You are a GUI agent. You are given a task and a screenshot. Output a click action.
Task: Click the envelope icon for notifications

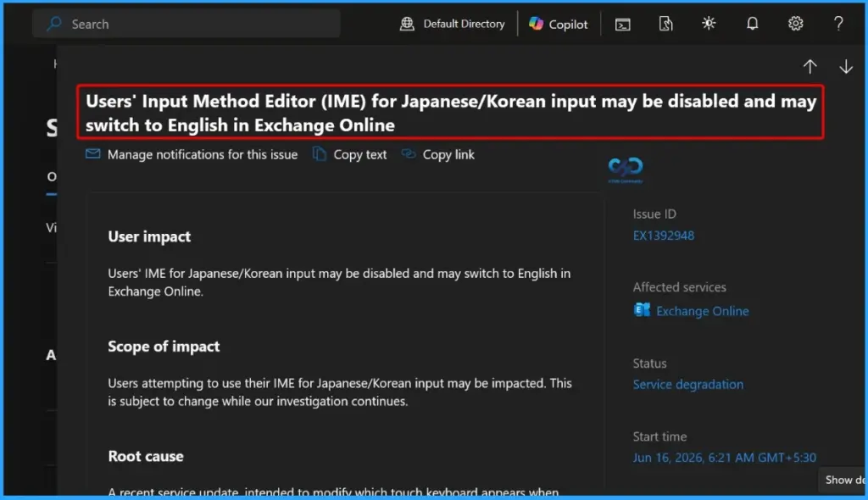93,153
